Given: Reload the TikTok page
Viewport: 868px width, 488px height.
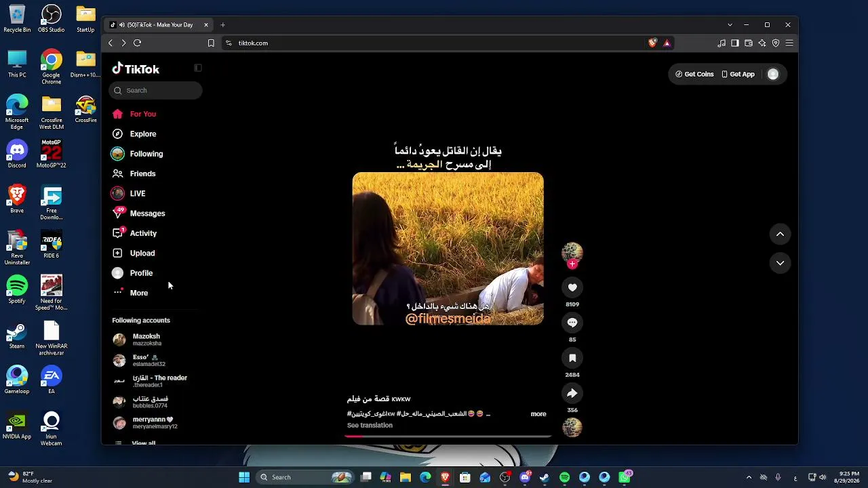Looking at the screenshot, I should click(137, 43).
